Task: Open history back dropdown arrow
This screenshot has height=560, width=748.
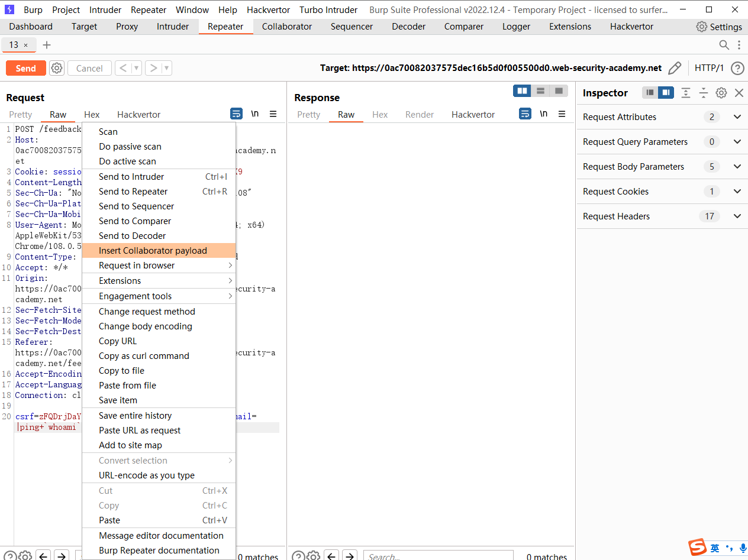Action: (x=137, y=68)
